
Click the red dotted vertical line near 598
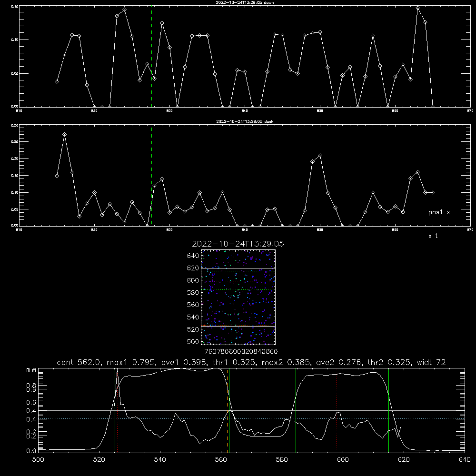coord(337,410)
